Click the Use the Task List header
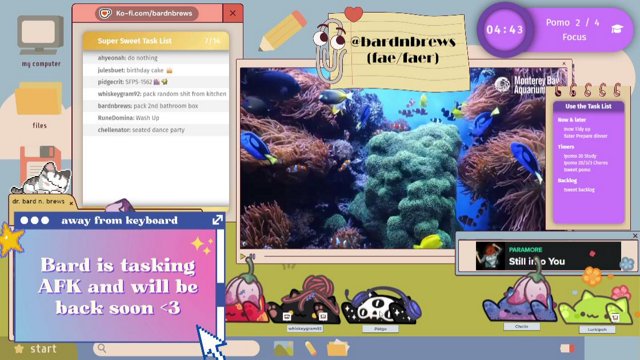 pos(588,106)
